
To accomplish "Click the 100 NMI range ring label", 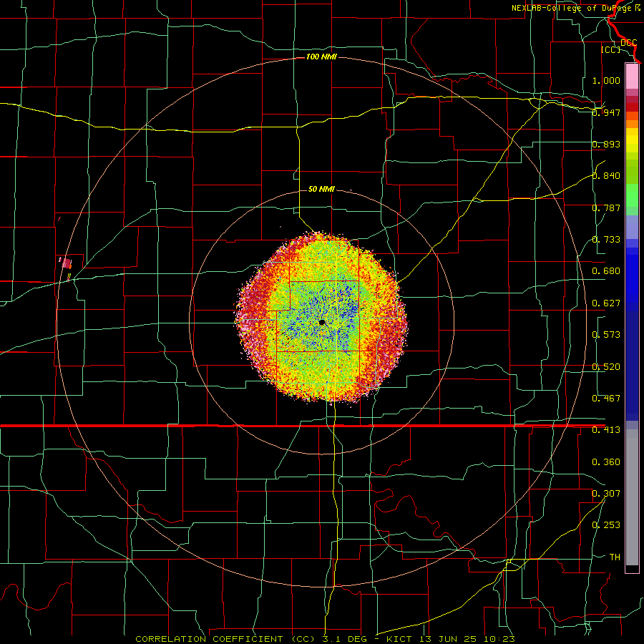I will coord(321,57).
